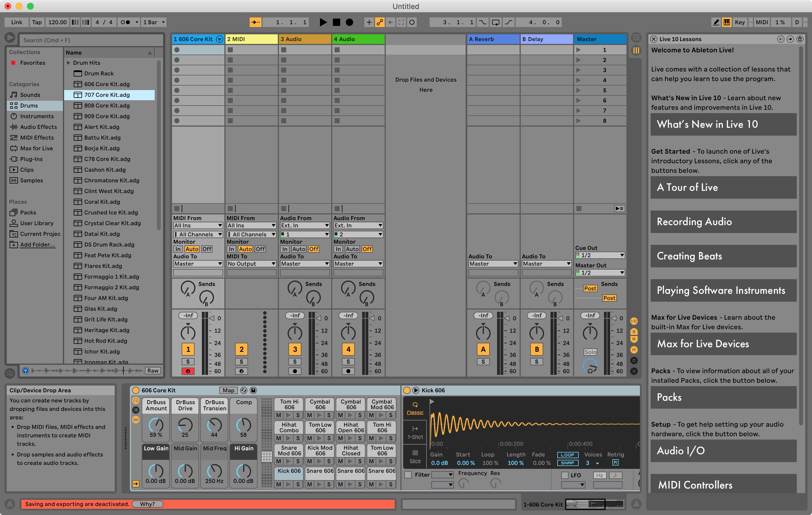The image size is (812, 515).
Task: Click Map button on Drum Rack
Action: (x=228, y=390)
